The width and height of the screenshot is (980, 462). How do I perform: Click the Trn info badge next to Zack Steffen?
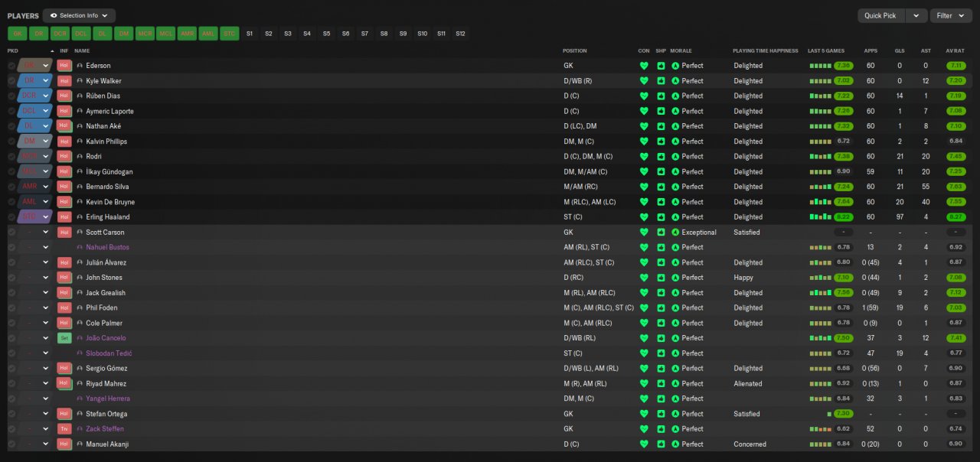64,429
